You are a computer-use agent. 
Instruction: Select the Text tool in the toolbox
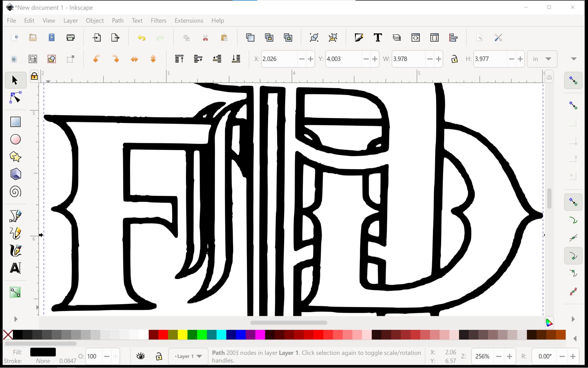point(15,268)
